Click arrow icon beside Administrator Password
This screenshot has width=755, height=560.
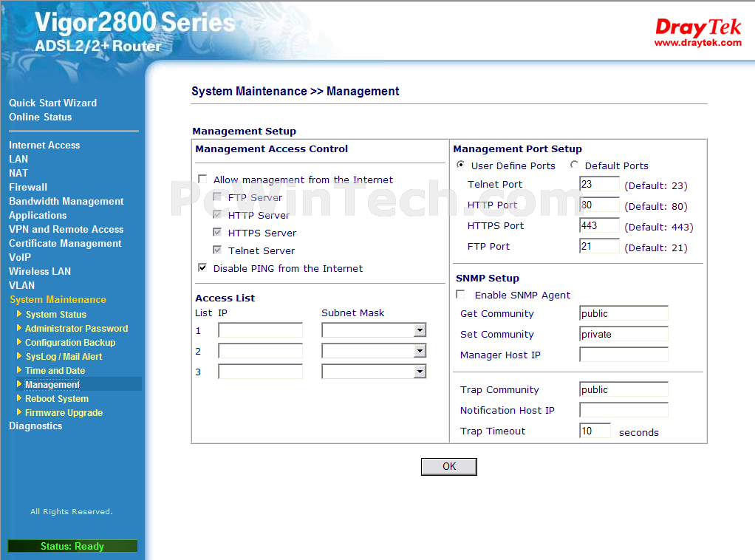click(19, 328)
